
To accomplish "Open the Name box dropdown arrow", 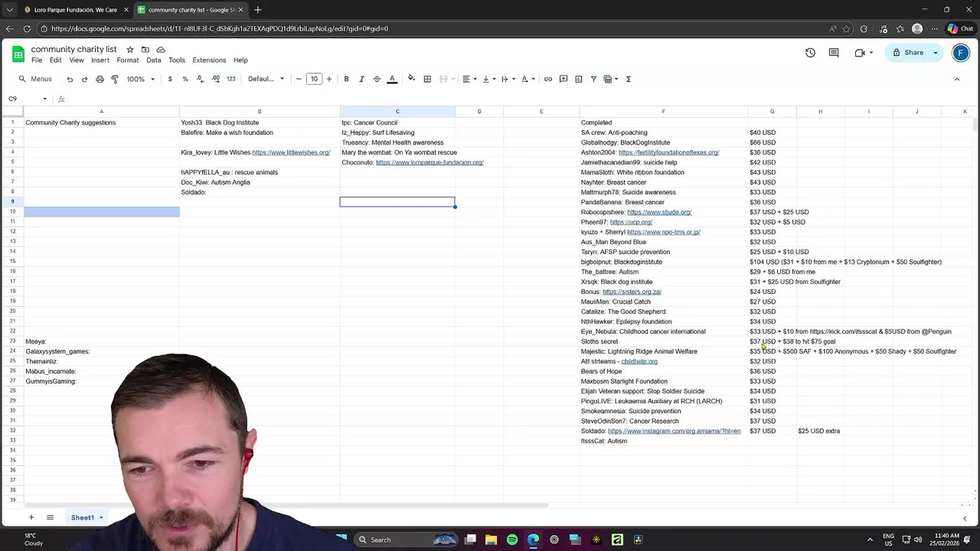I will pos(44,99).
